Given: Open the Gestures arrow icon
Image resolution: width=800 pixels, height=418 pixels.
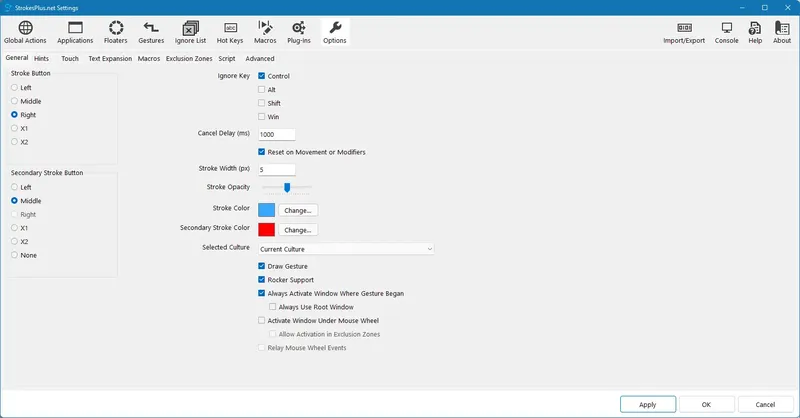Looking at the screenshot, I should [151, 28].
